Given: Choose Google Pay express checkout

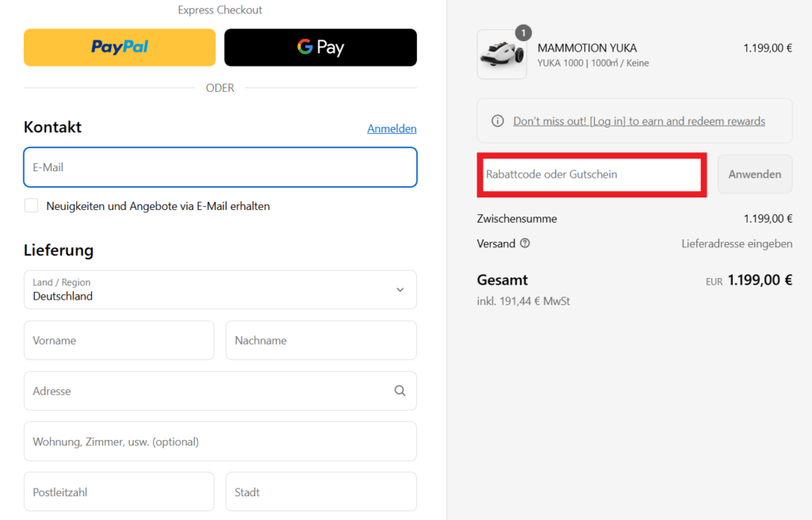Looking at the screenshot, I should coord(320,47).
